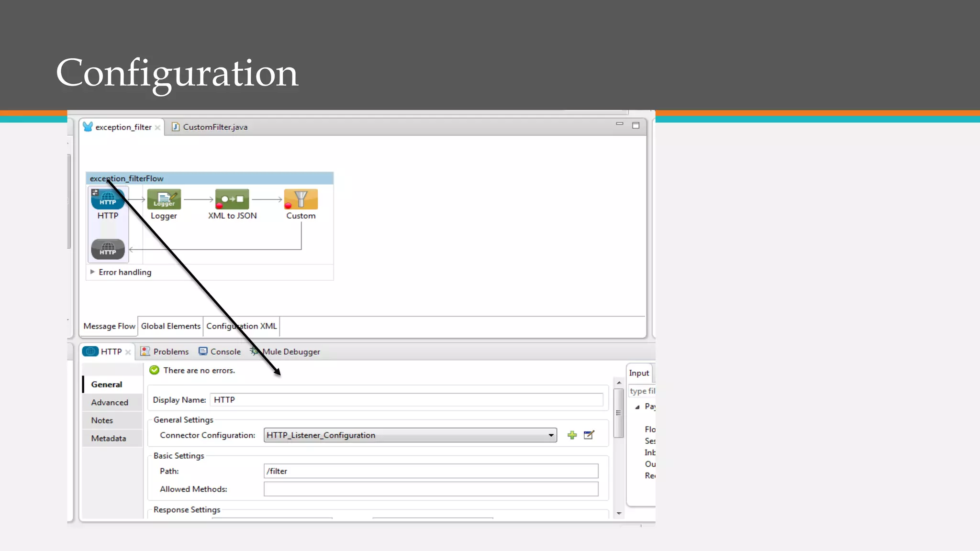
Task: Collapse the Payload tree node
Action: pos(637,407)
